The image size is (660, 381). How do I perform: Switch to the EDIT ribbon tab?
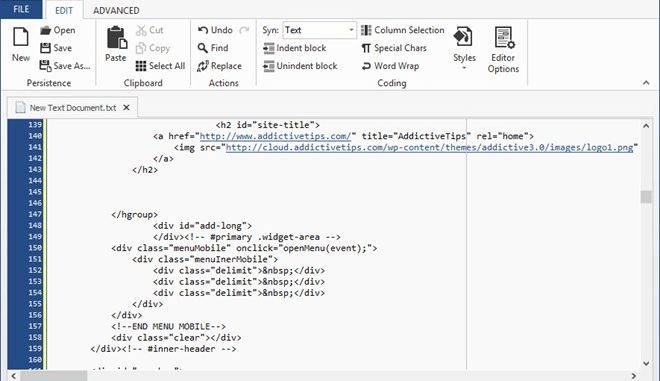[x=64, y=10]
